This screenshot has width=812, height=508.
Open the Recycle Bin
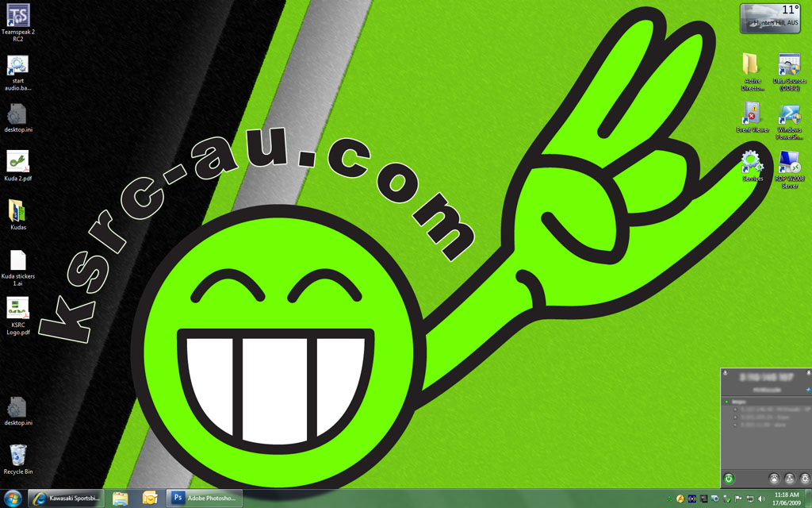tap(17, 456)
